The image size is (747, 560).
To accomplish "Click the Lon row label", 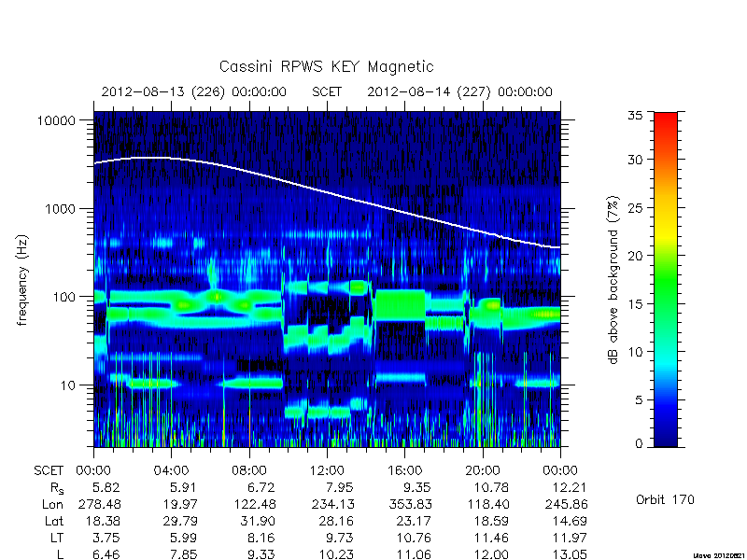I will (52, 504).
